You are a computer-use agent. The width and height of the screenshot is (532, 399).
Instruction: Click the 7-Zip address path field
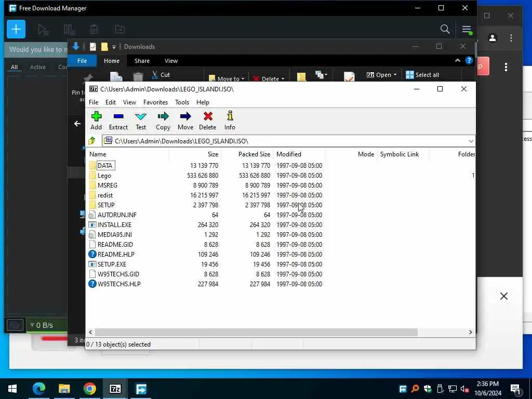pos(285,141)
